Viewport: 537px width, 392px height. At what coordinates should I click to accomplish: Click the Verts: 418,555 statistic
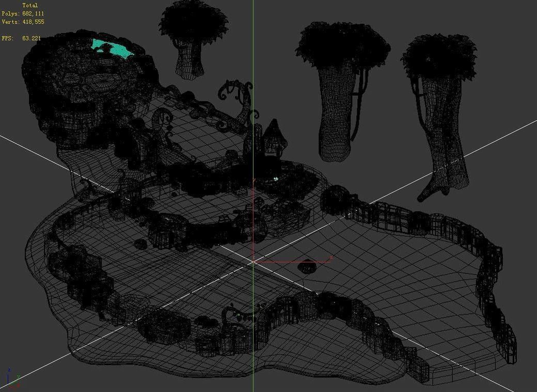pos(23,22)
